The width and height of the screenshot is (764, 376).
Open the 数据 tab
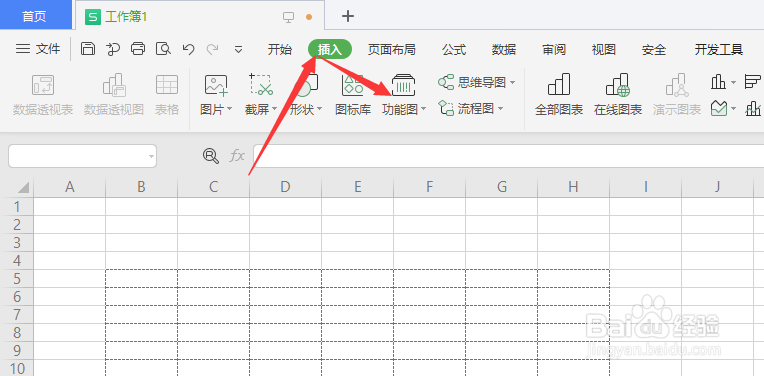[504, 49]
